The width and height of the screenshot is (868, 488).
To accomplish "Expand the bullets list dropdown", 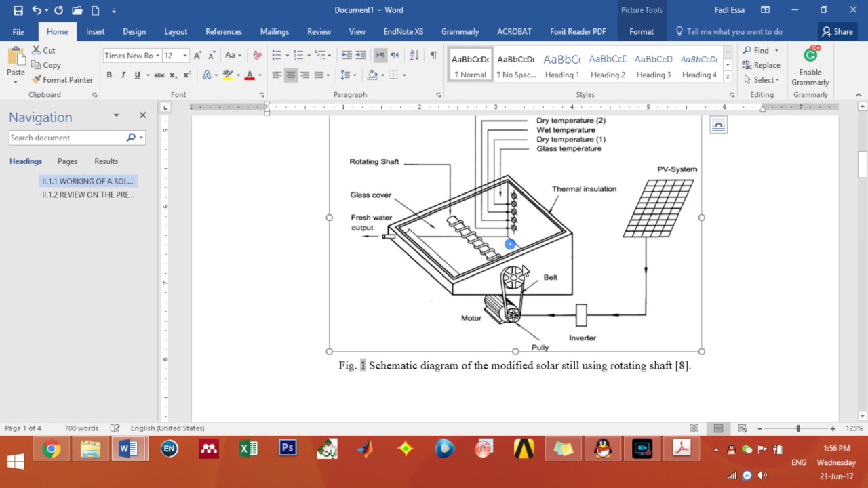I will pos(288,56).
